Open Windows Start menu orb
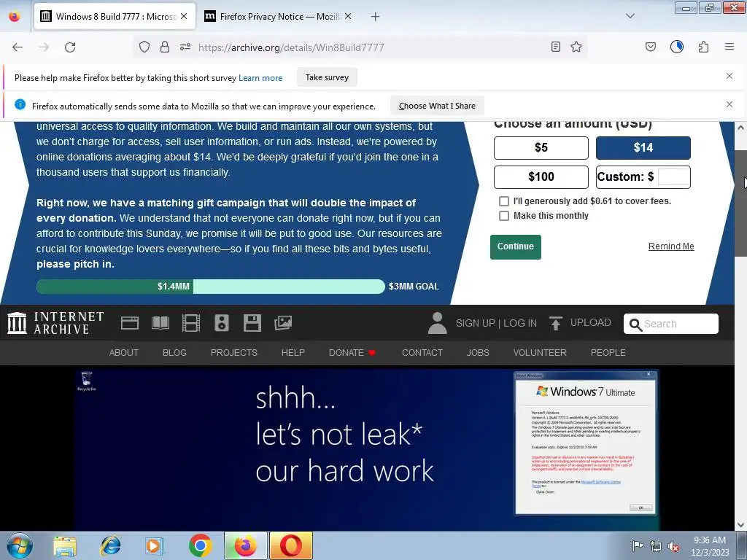 pyautogui.click(x=20, y=545)
